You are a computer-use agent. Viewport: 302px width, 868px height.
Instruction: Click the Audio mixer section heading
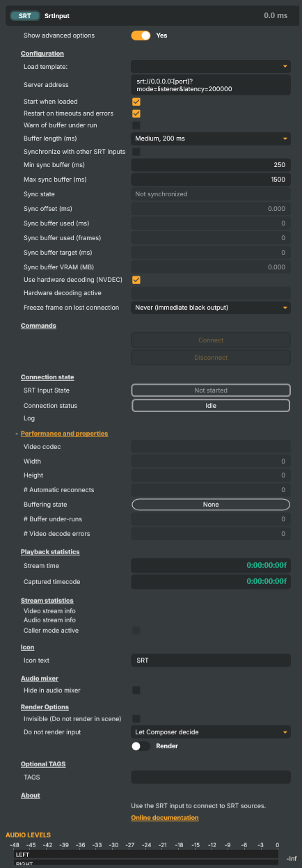40,678
